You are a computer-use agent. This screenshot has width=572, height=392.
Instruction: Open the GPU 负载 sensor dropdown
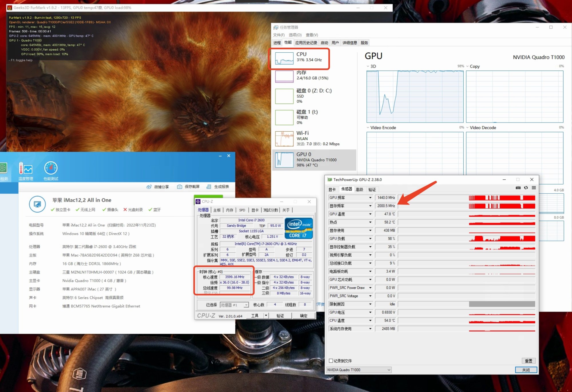click(370, 239)
